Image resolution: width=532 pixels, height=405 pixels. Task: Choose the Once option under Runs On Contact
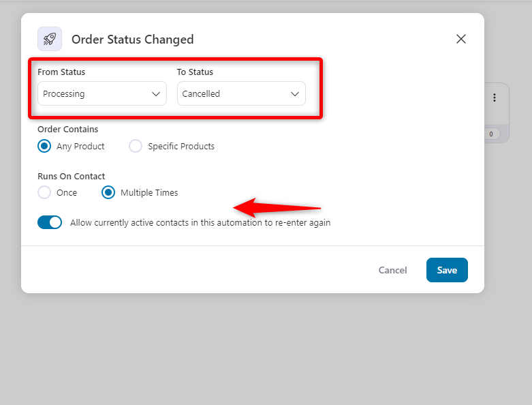pyautogui.click(x=44, y=192)
